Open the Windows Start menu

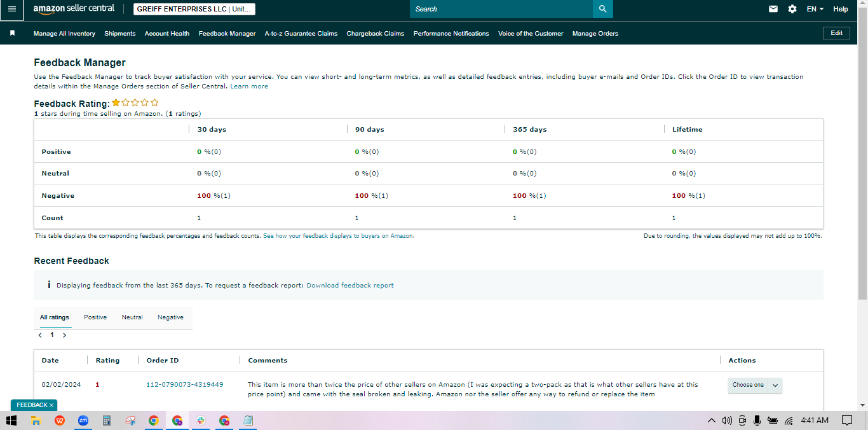pos(11,420)
